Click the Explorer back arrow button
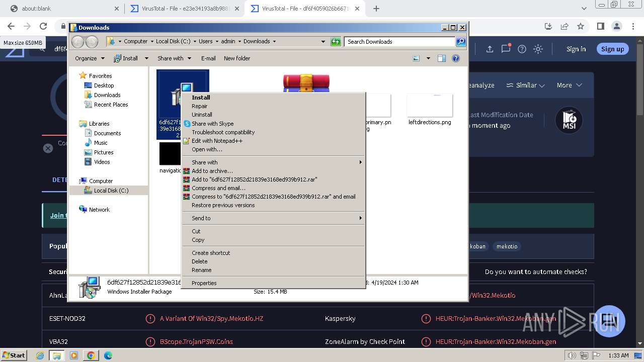Viewport: 644px width, 362px height. coord(78,42)
